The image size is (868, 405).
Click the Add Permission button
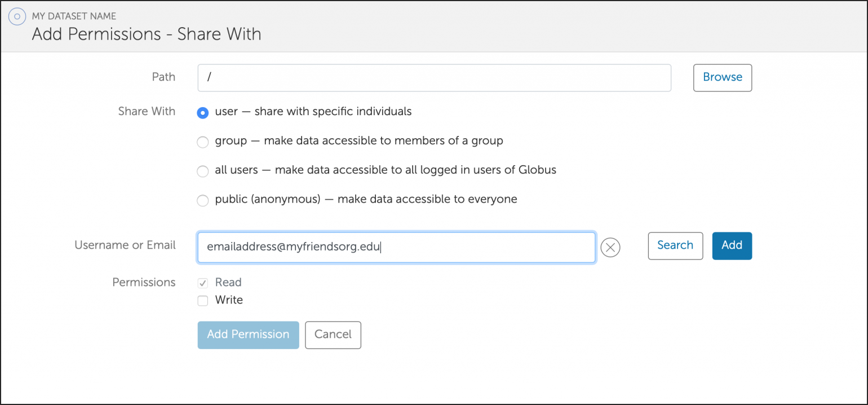pos(248,335)
